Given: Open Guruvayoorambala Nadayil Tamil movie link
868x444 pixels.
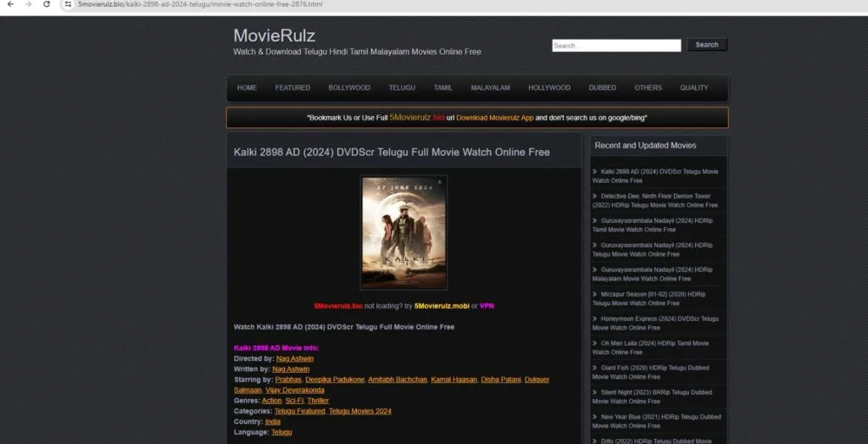Looking at the screenshot, I should point(653,225).
